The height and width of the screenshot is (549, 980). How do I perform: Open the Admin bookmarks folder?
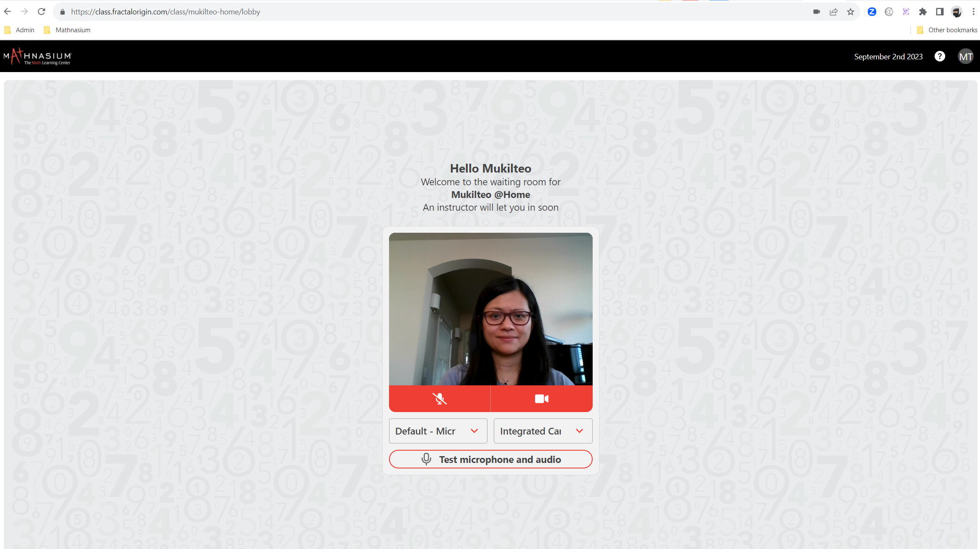(19, 30)
